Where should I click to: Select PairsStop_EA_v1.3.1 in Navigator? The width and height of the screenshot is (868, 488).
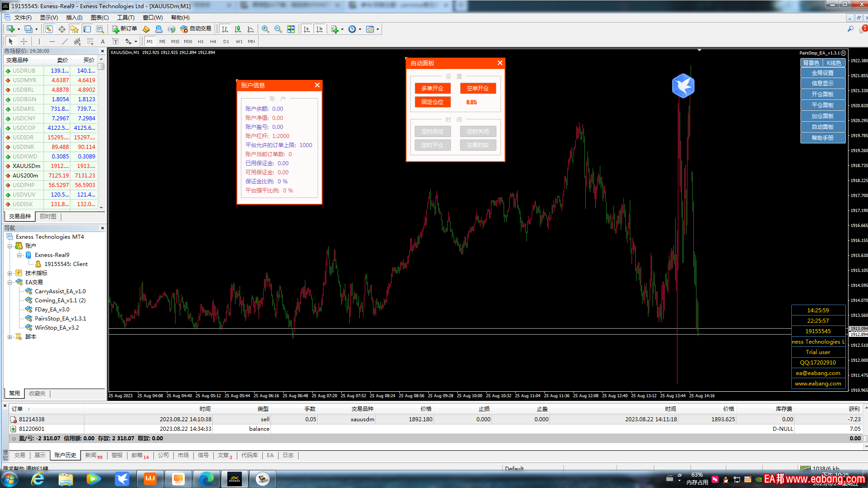pos(60,319)
